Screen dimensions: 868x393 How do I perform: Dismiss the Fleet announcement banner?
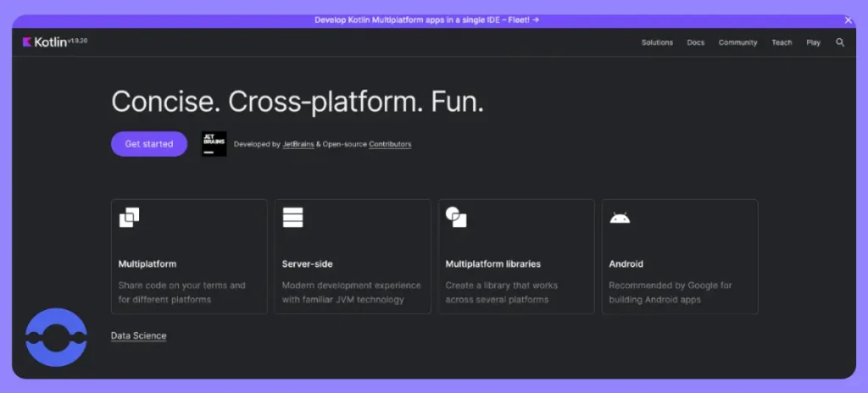(x=848, y=20)
